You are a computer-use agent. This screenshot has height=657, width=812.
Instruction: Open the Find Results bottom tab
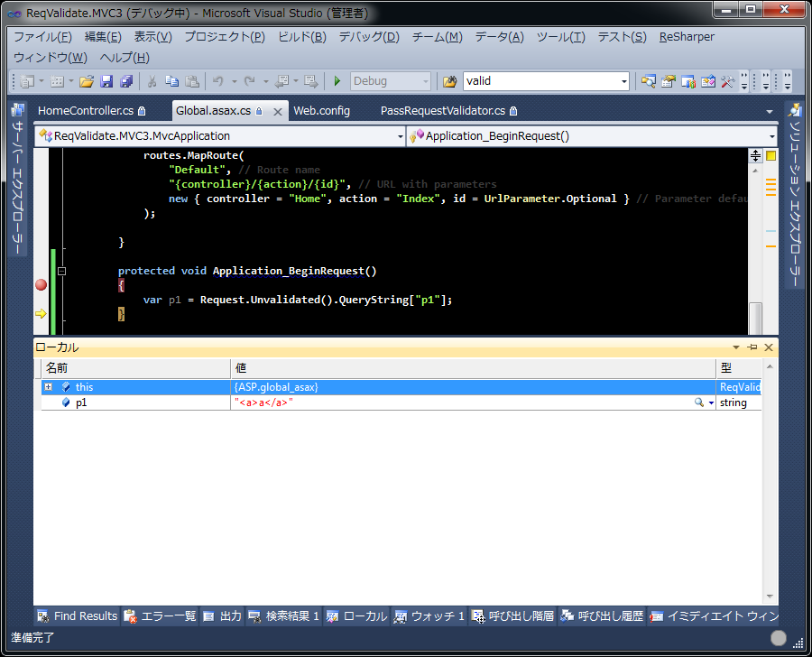[78, 616]
